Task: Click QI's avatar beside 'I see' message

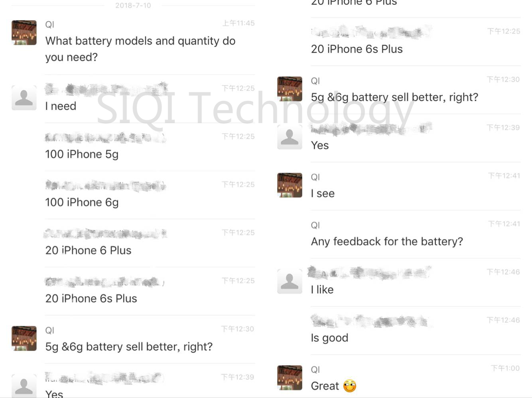Action: click(290, 185)
